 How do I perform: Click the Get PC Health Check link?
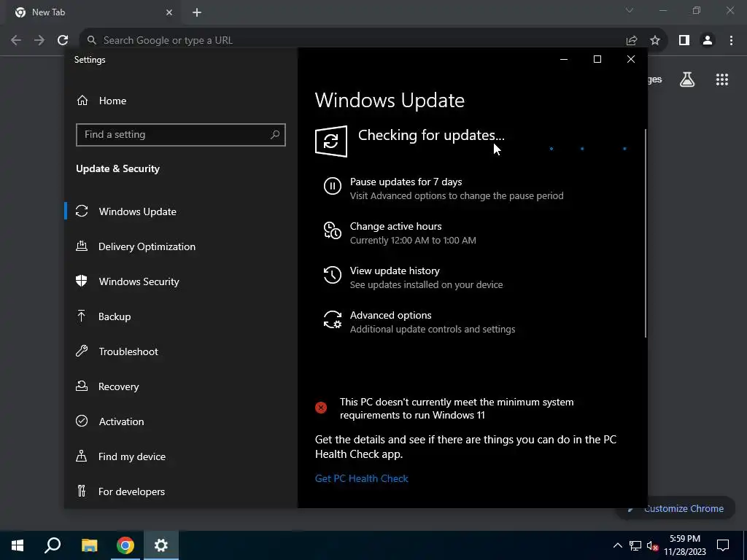[x=362, y=478]
